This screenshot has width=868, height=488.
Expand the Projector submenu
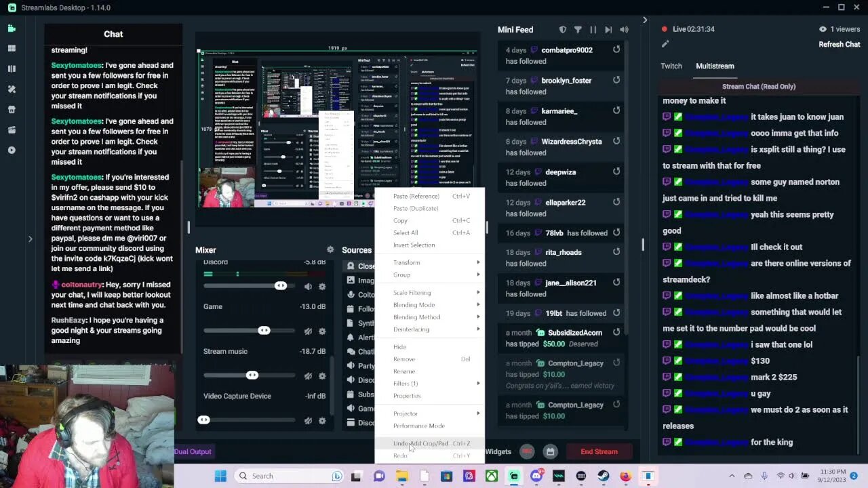click(430, 413)
